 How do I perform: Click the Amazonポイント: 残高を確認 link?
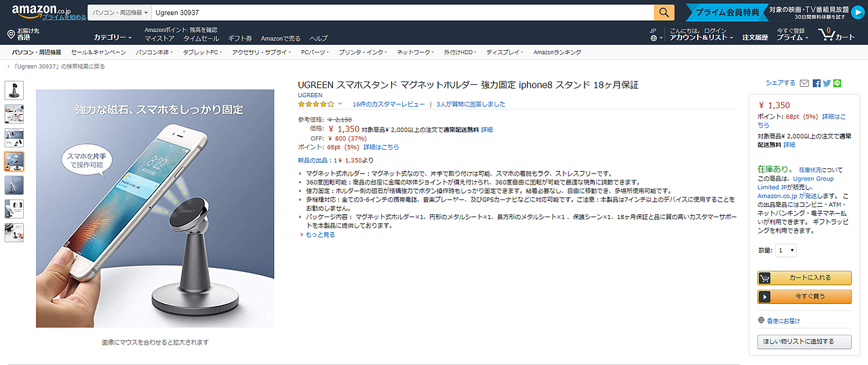[x=180, y=30]
